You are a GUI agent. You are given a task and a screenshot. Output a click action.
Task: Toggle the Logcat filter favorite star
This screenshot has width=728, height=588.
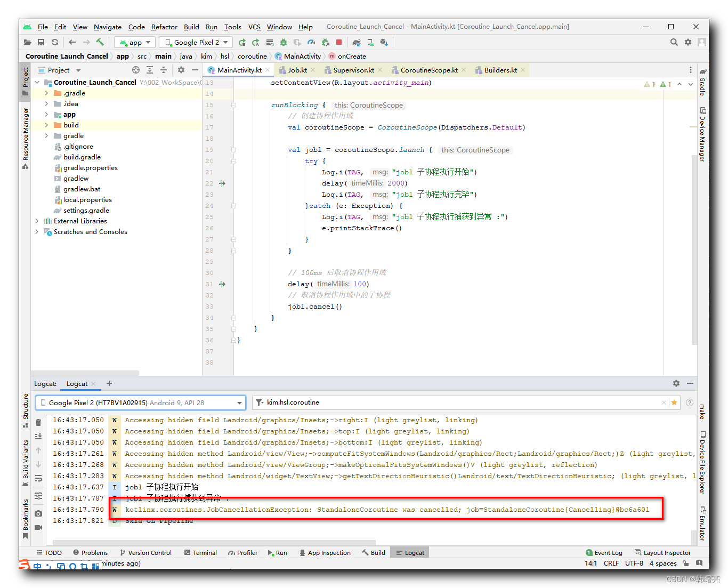674,402
